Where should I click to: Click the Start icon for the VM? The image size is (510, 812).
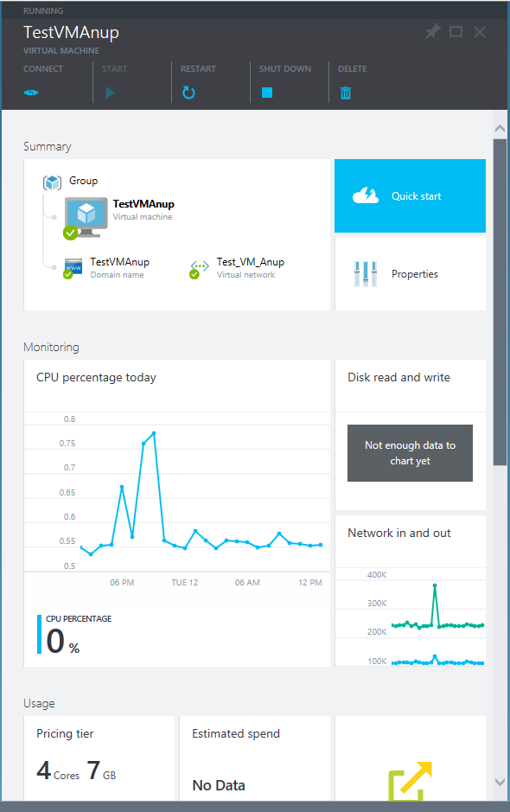[x=109, y=92]
